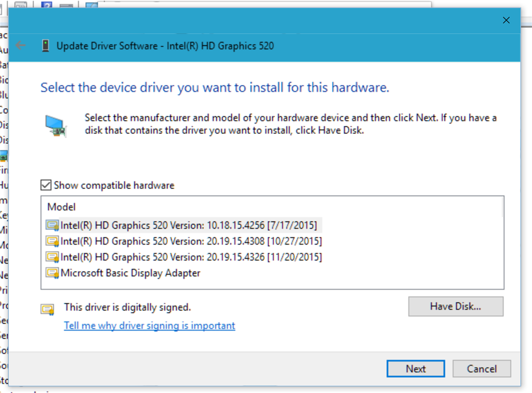Click signed-driver icon for version 10.18.15.4256

click(52, 225)
